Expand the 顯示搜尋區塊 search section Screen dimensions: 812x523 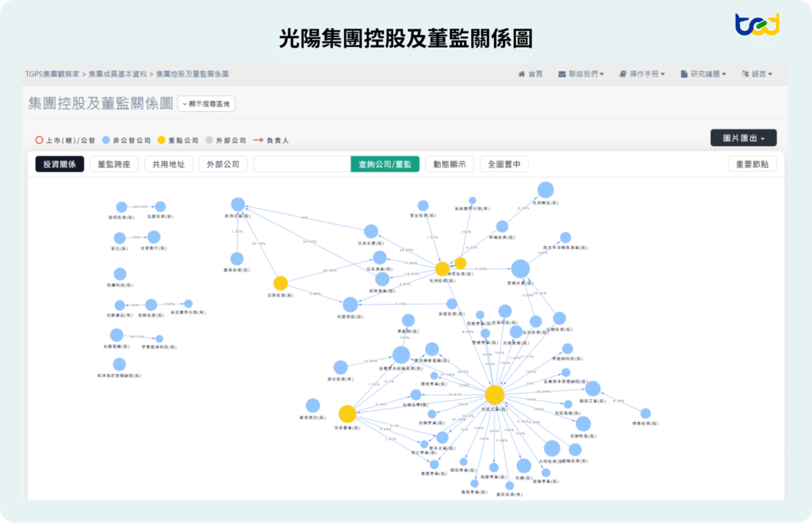click(206, 104)
